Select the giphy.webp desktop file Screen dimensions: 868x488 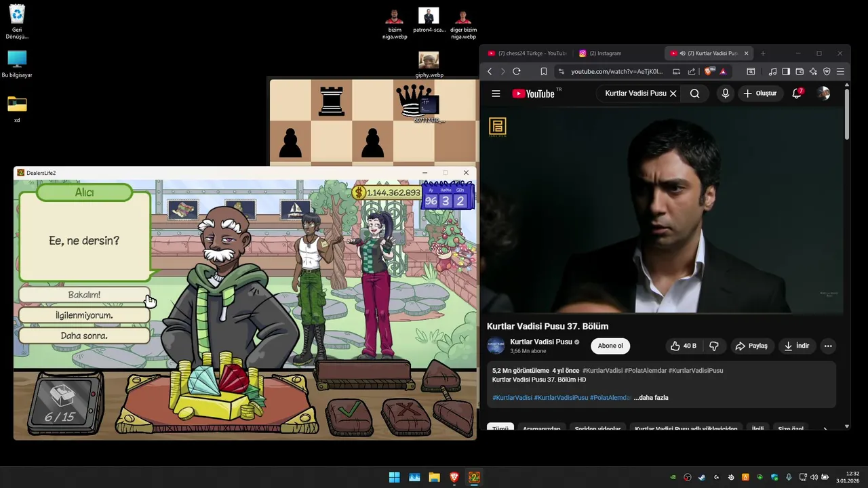[429, 65]
